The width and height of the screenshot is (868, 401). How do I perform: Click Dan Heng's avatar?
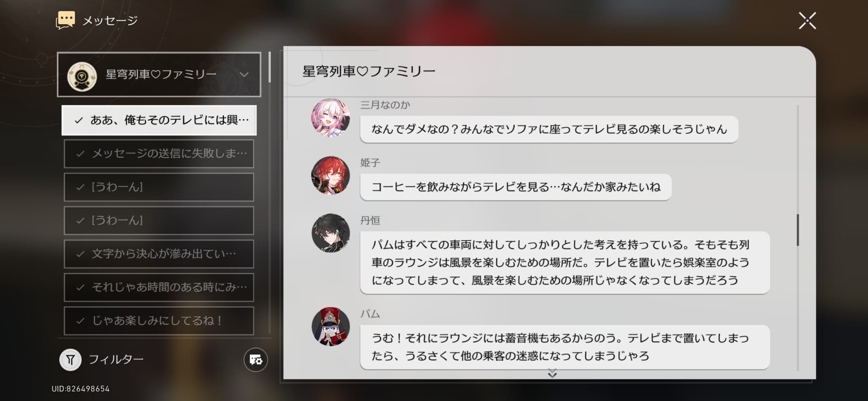[x=331, y=233]
